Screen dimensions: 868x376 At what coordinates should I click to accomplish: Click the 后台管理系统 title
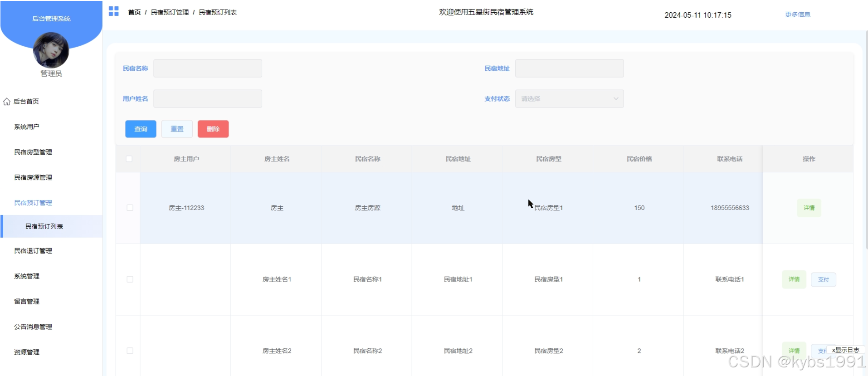click(x=51, y=19)
